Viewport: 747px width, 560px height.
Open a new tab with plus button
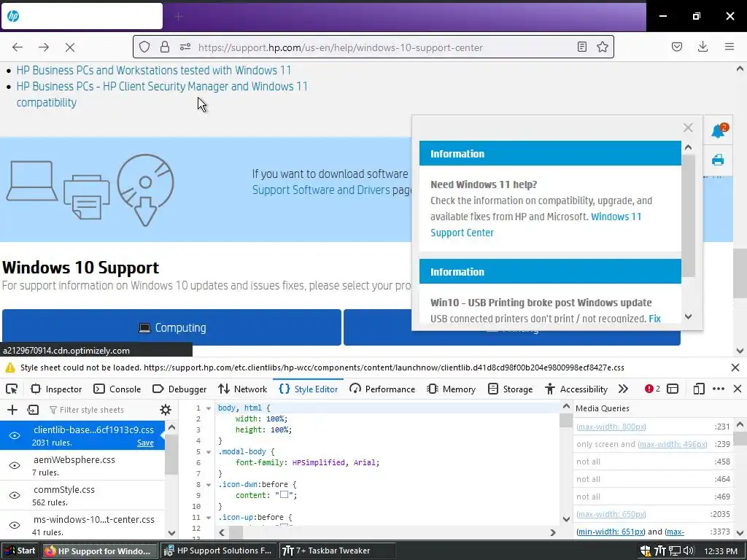[x=179, y=17]
